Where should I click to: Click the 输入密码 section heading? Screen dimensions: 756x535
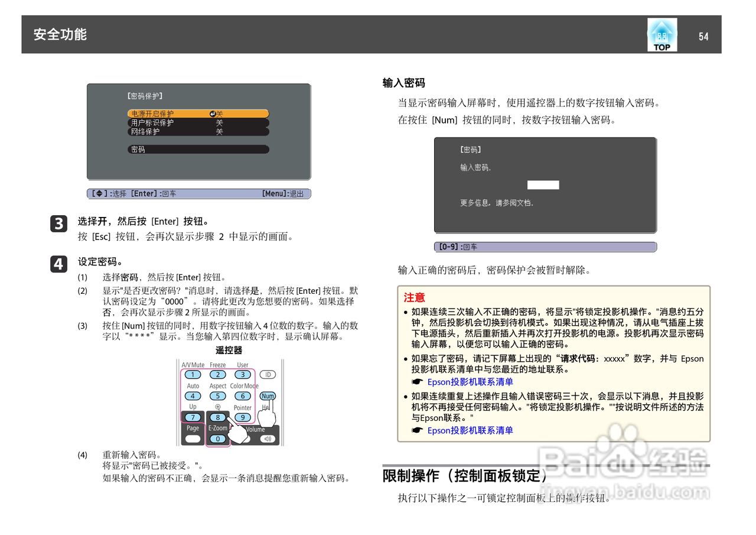[404, 83]
